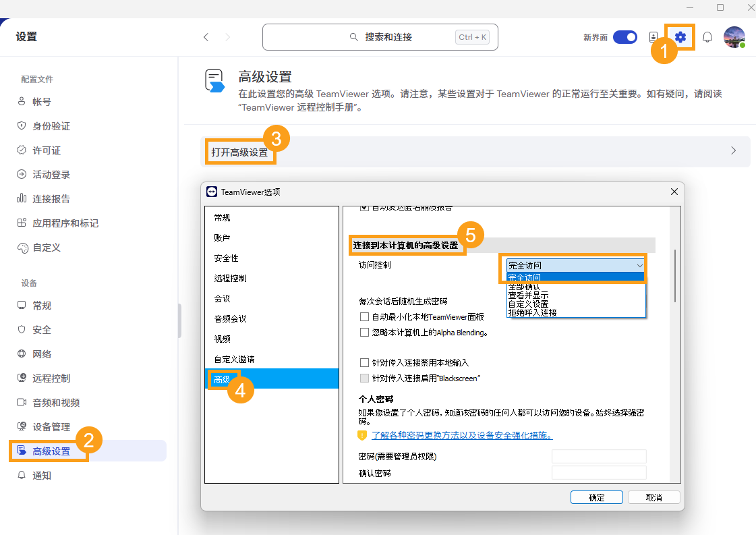Image resolution: width=756 pixels, height=535 pixels.
Task: Click the 通知 bell icon in sidebar
Action: [22, 475]
